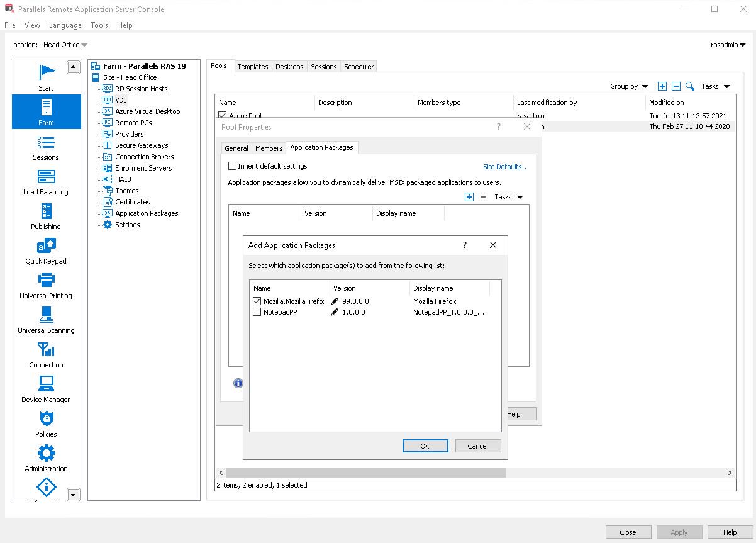Click the Close button at bottom of console
Screen dimensions: 756x543
628,532
